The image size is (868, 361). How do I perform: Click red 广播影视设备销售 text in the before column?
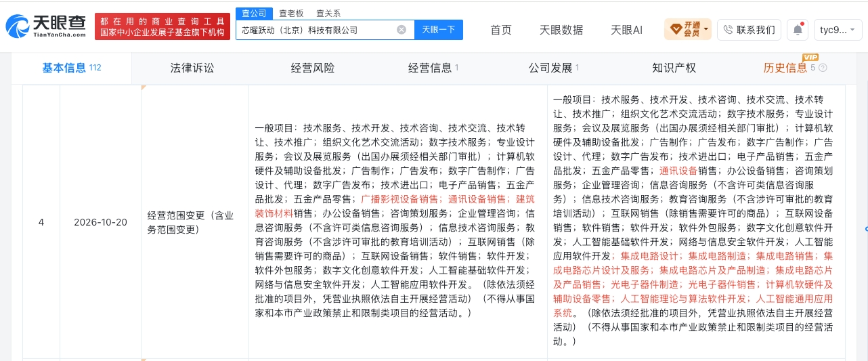[x=399, y=199]
